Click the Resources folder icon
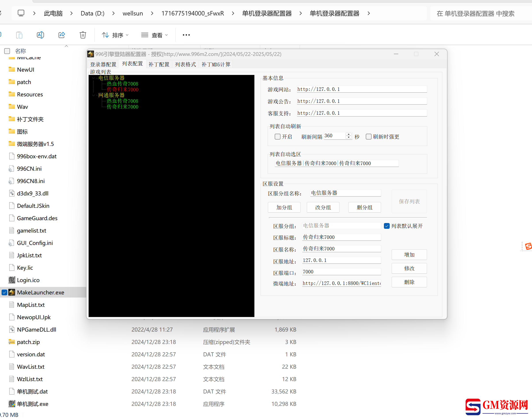532x418 pixels. pos(11,94)
